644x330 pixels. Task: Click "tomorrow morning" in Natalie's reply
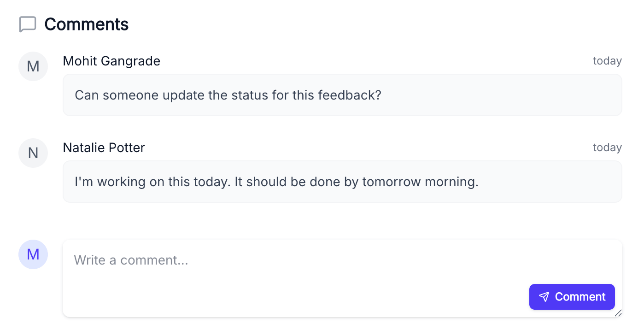pyautogui.click(x=420, y=182)
